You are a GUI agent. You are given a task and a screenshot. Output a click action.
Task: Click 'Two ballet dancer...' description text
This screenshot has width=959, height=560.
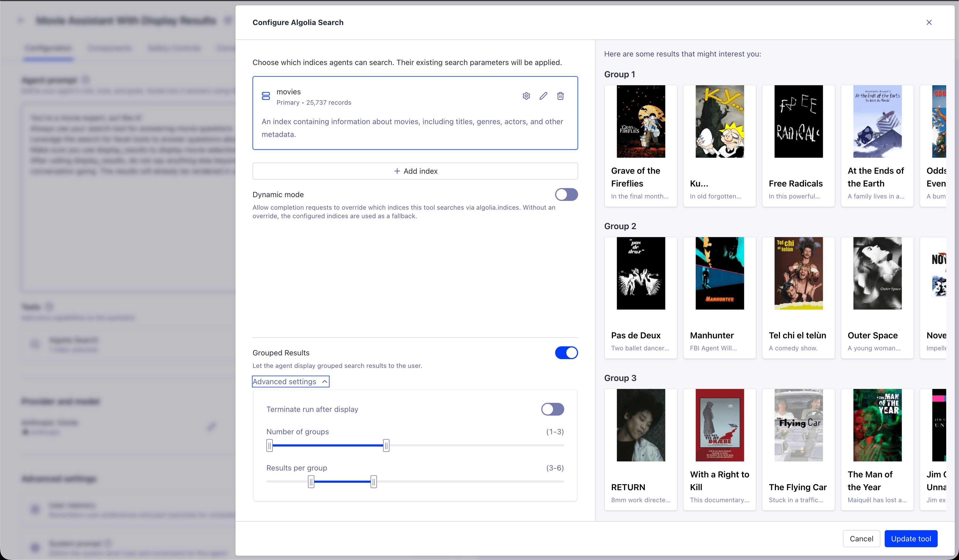coord(640,348)
